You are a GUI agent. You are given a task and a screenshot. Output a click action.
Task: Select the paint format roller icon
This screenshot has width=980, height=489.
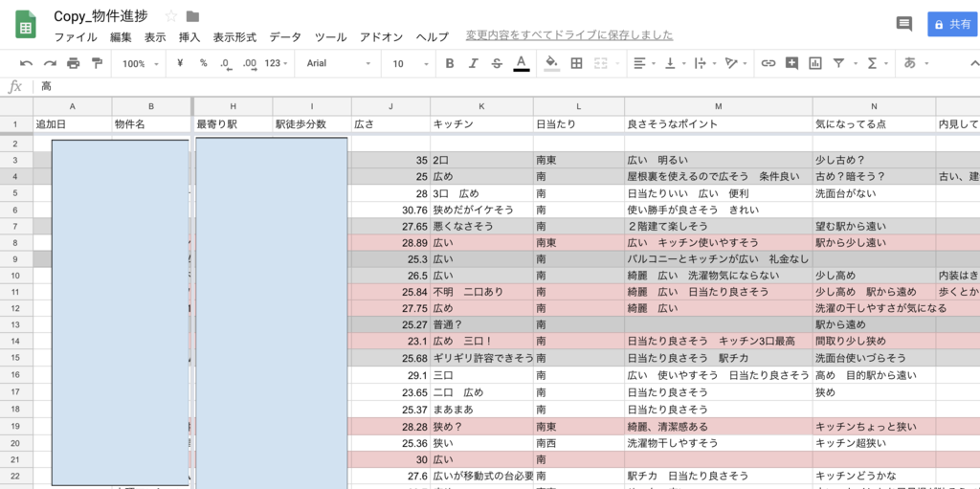pyautogui.click(x=97, y=63)
